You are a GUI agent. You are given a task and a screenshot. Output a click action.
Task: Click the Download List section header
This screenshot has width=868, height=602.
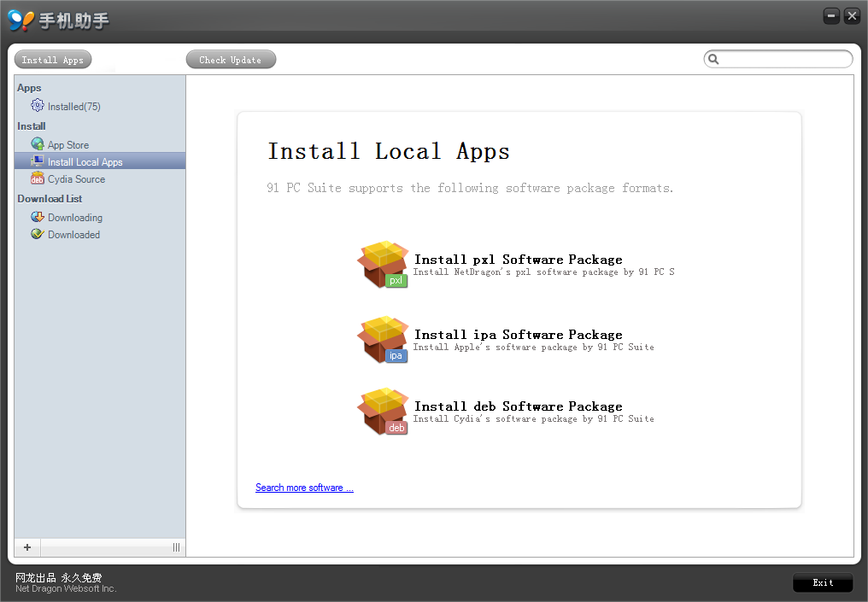(50, 199)
